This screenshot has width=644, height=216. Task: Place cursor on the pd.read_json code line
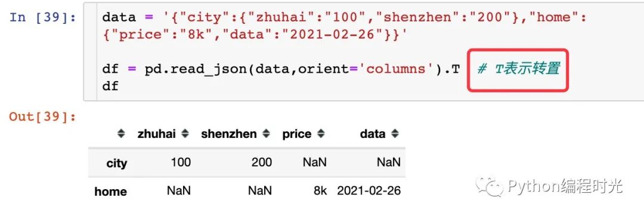281,69
